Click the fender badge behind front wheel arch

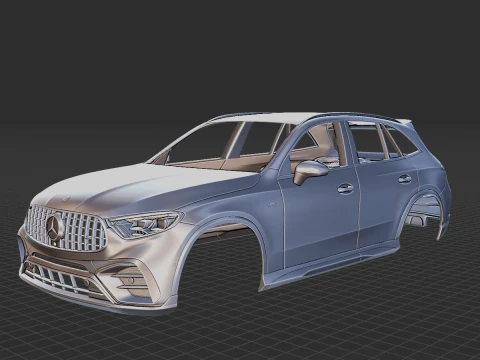pyautogui.click(x=272, y=204)
